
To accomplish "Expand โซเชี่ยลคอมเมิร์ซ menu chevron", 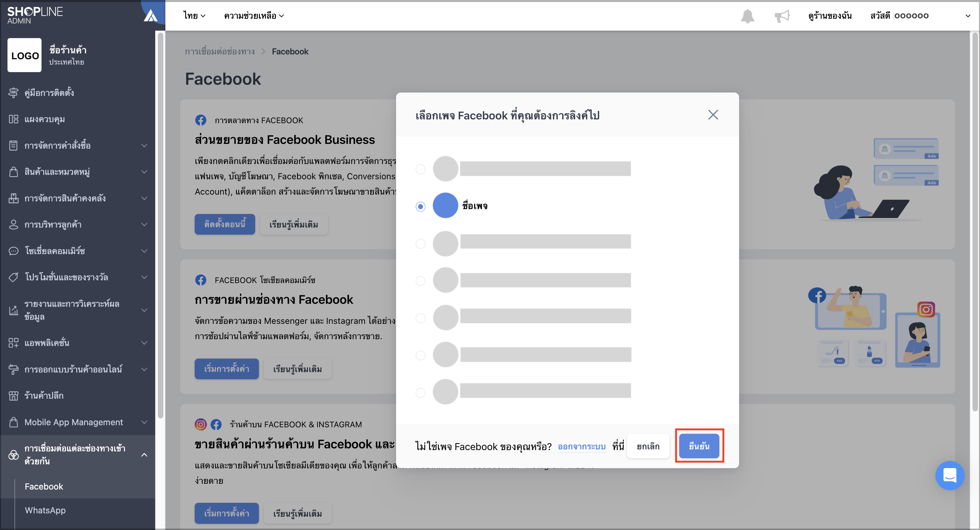I will (144, 251).
